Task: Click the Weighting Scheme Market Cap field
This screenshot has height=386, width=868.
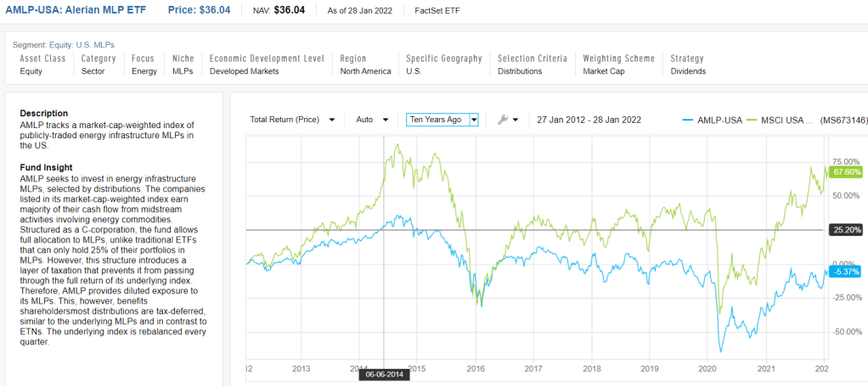Action: pos(606,71)
